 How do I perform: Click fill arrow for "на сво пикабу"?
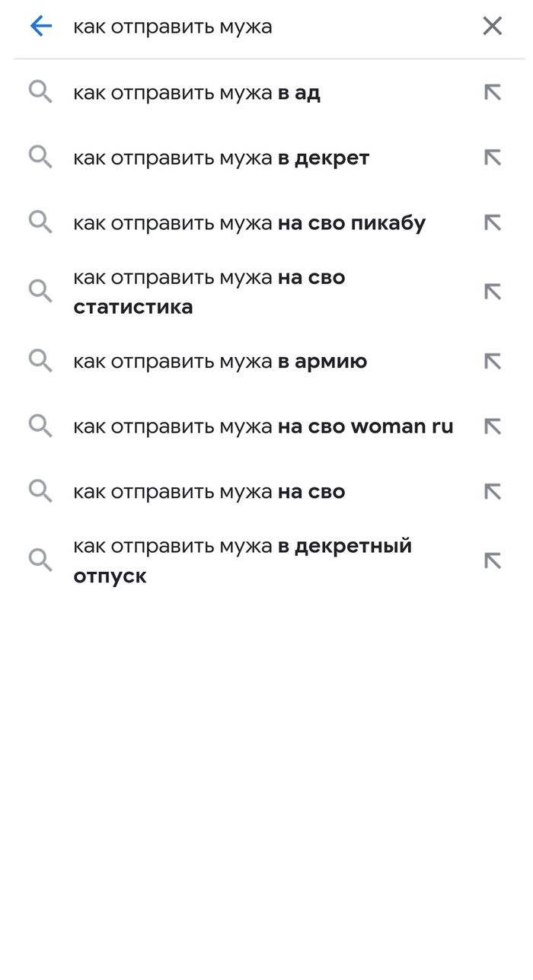493,222
